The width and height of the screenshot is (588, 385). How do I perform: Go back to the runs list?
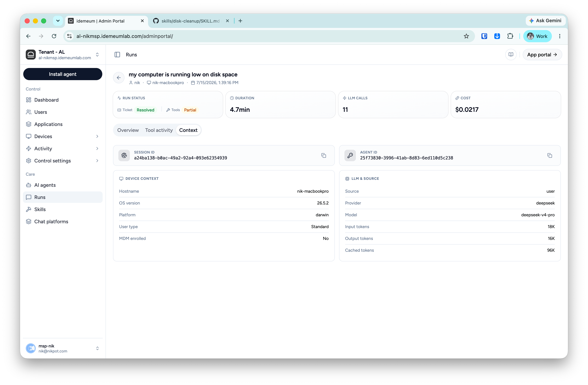tap(119, 78)
